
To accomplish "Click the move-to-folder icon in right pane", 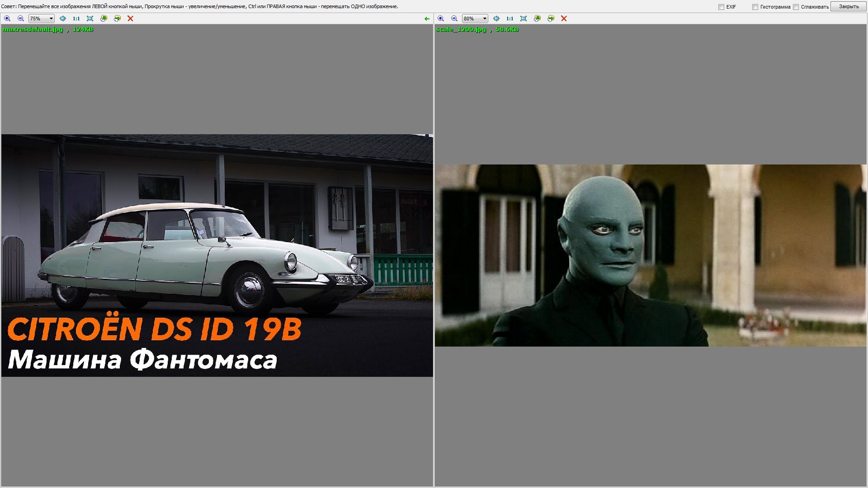I will click(551, 19).
